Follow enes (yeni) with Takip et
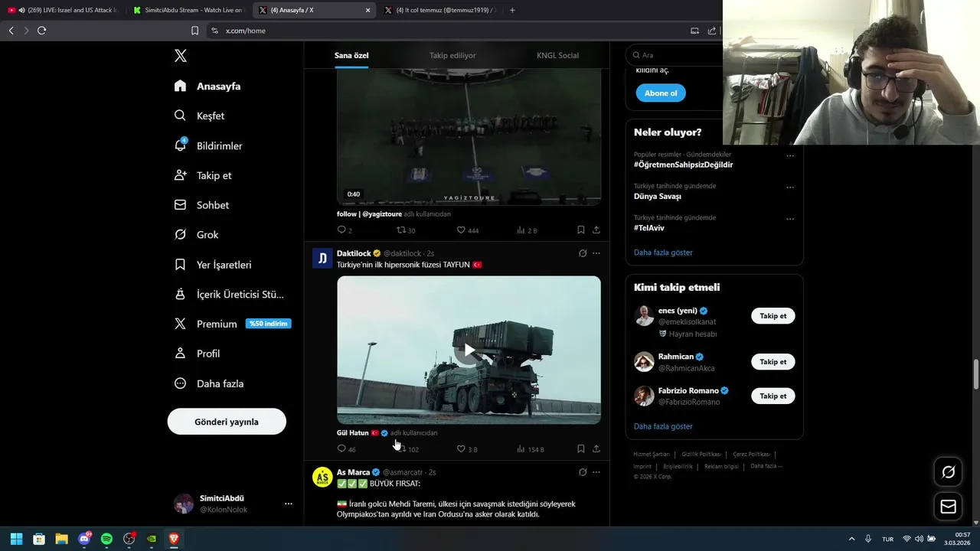980x551 pixels. [x=773, y=316]
